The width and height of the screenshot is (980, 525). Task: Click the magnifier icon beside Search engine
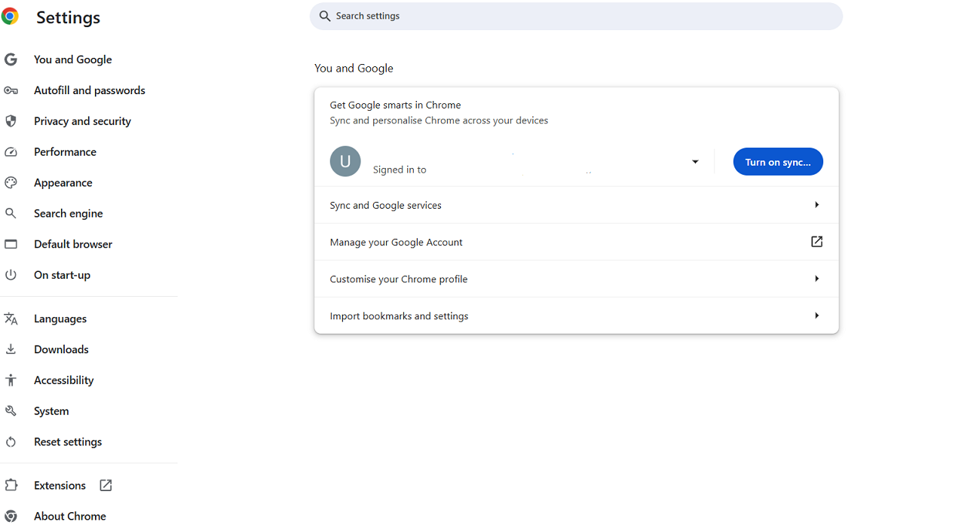11,214
